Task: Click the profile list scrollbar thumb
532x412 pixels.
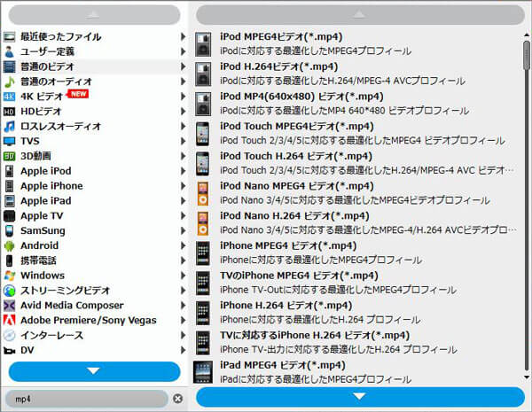Action: pyautogui.click(x=526, y=55)
